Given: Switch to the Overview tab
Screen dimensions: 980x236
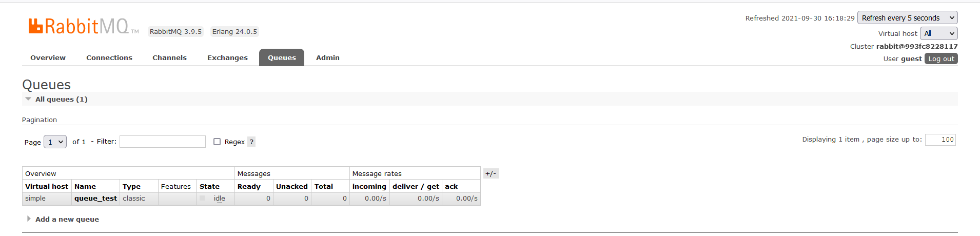Looking at the screenshot, I should [x=48, y=58].
